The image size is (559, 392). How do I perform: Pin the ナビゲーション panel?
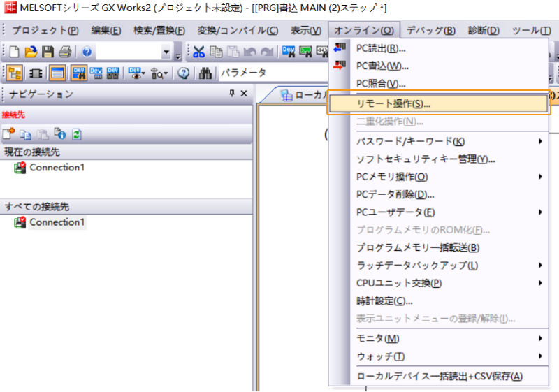[232, 94]
